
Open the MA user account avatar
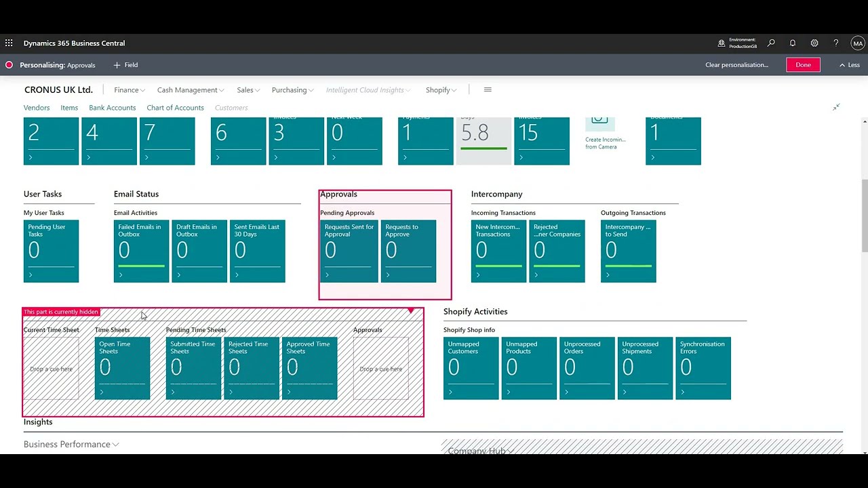click(858, 43)
